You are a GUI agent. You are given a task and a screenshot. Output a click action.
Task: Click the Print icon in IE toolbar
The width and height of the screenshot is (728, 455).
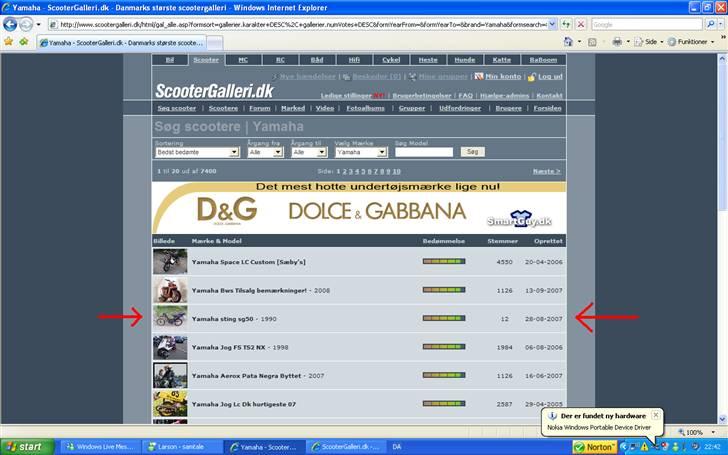pyautogui.click(x=617, y=42)
